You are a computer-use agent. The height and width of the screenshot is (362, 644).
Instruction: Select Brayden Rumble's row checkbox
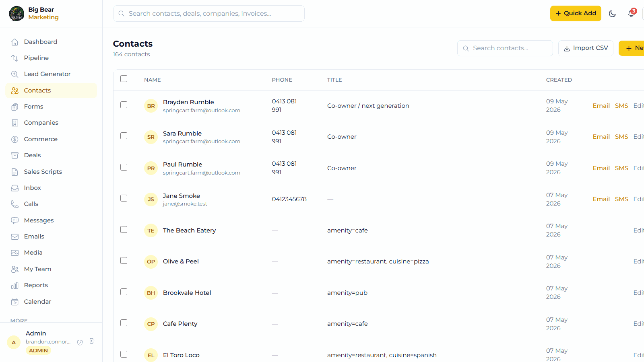(x=124, y=105)
